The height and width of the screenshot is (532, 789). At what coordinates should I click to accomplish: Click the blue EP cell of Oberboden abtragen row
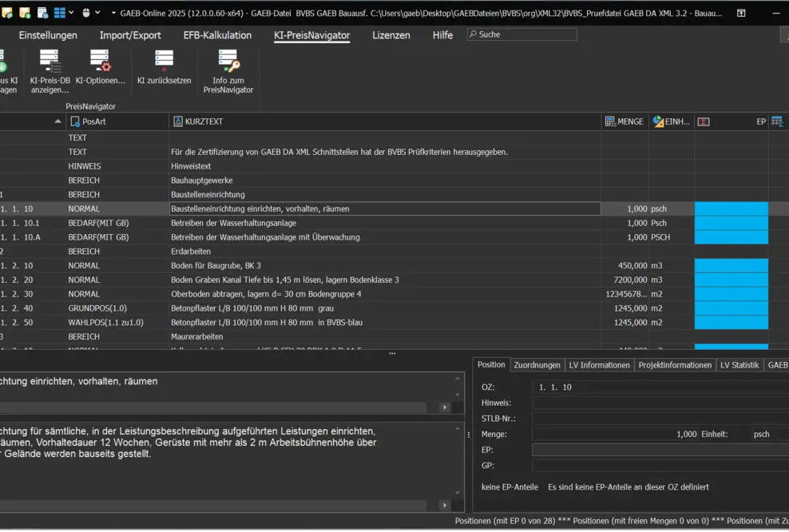point(732,294)
